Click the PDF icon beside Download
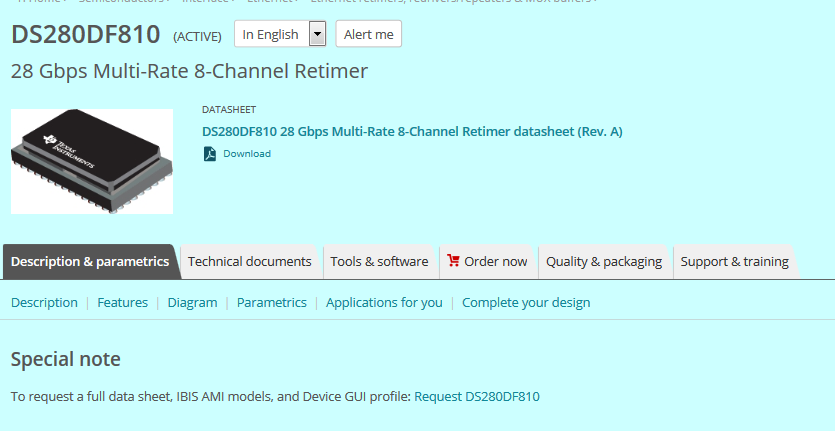The width and height of the screenshot is (835, 431). (x=210, y=154)
